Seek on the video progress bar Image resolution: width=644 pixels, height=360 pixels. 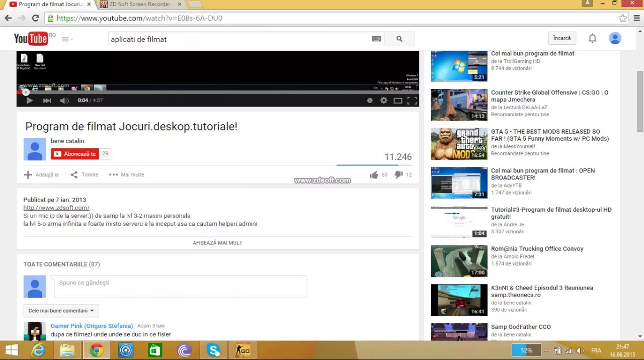[218, 92]
